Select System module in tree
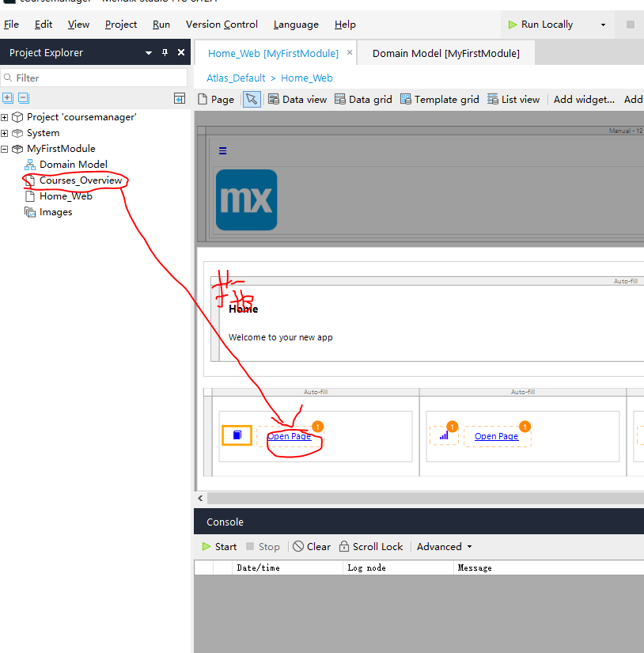This screenshot has height=653, width=644. (44, 133)
